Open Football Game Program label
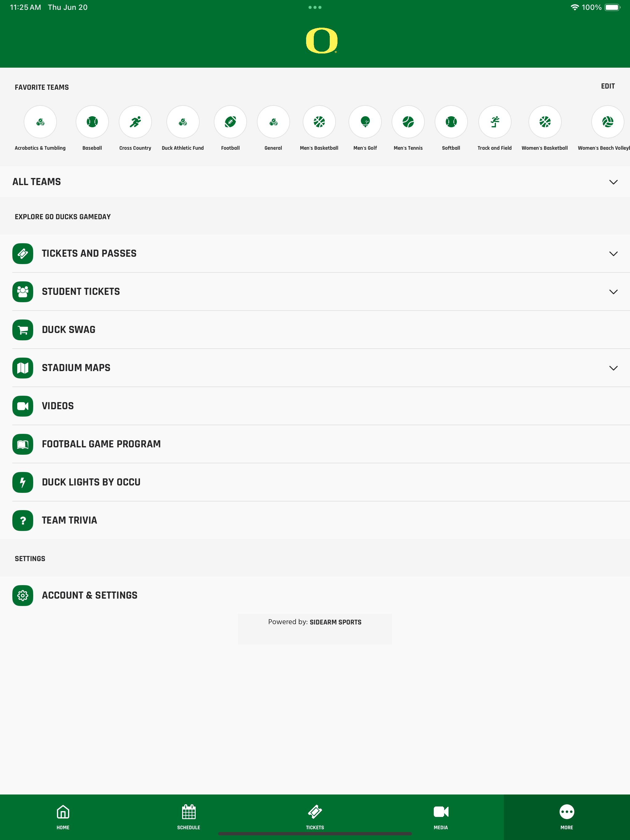The width and height of the screenshot is (630, 840). [x=102, y=444]
